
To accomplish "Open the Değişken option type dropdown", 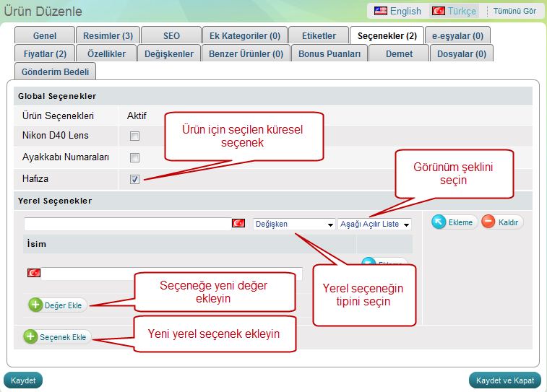I will pos(294,225).
